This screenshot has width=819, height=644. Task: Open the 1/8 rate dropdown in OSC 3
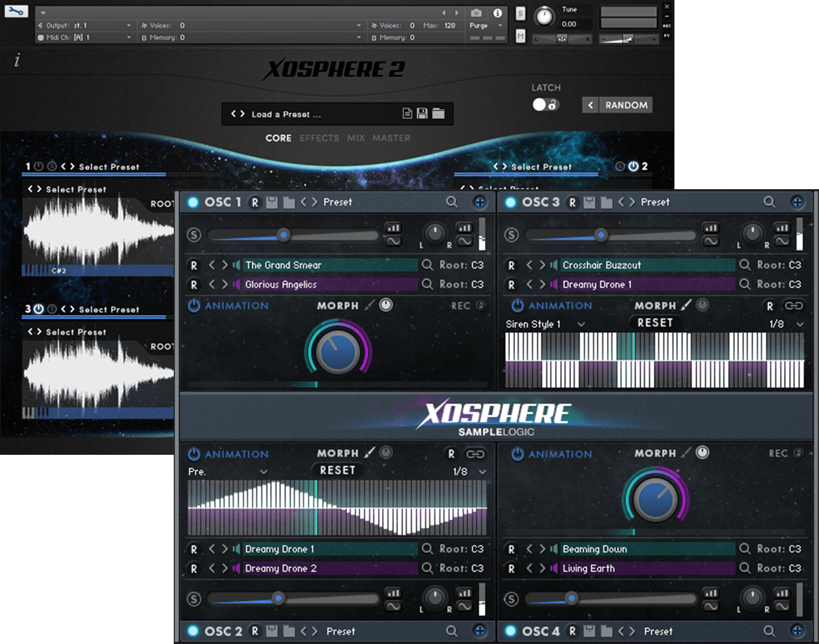(800, 324)
